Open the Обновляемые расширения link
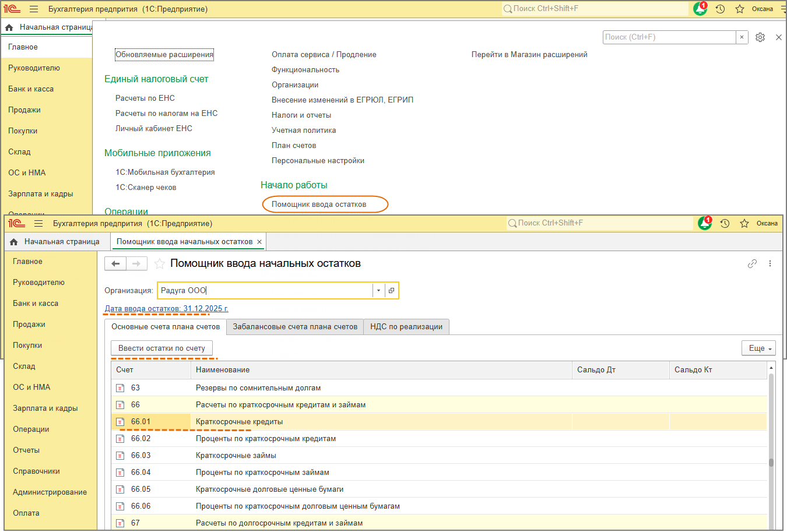This screenshot has height=532, width=787. pyautogui.click(x=164, y=55)
